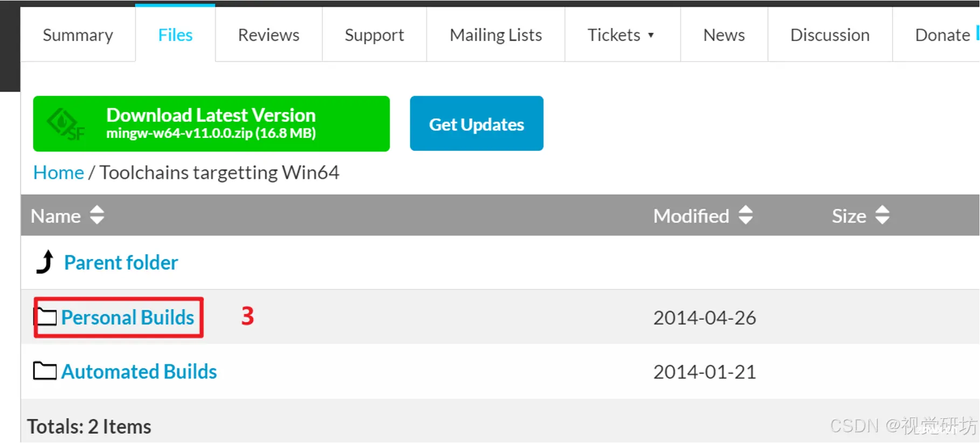Open the Personal Builds folder link
Screen dimensions: 980x443
[x=128, y=317]
